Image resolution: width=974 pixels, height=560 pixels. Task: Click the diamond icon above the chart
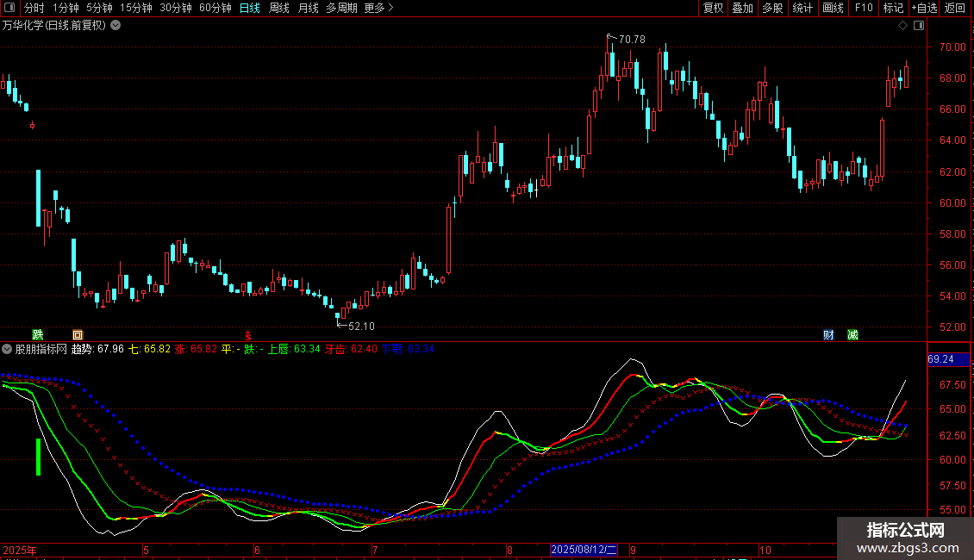click(902, 26)
